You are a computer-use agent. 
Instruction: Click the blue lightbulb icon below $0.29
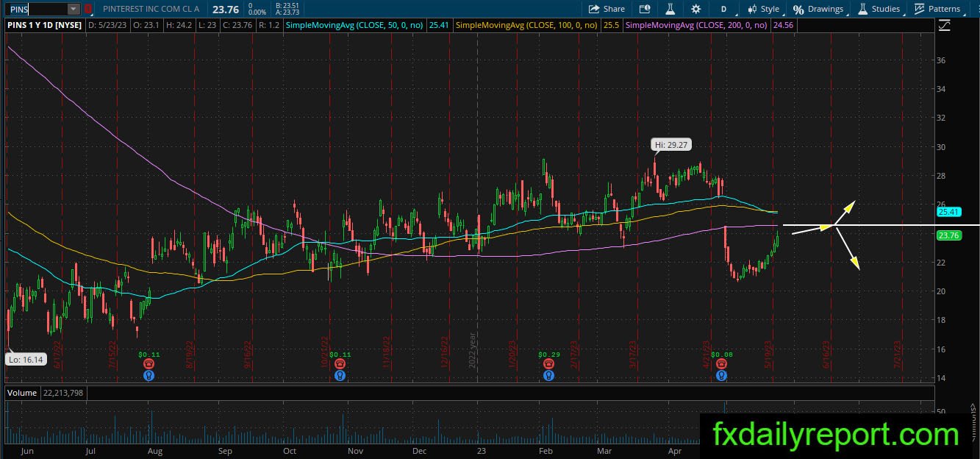tap(548, 375)
